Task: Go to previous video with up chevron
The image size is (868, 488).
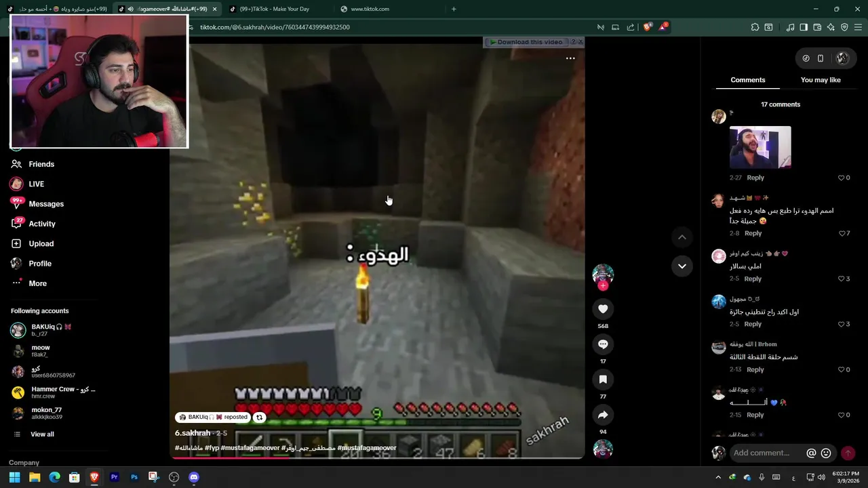Action: [682, 237]
